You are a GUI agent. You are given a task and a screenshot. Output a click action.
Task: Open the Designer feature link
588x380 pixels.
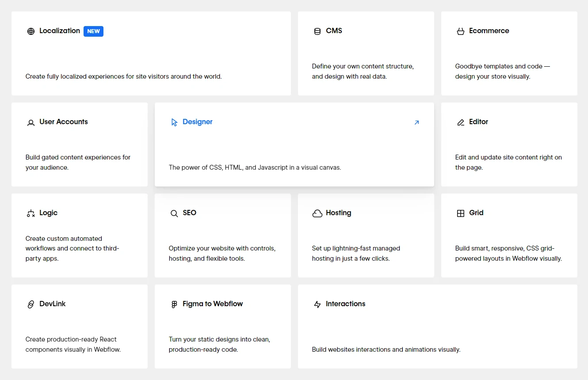198,122
